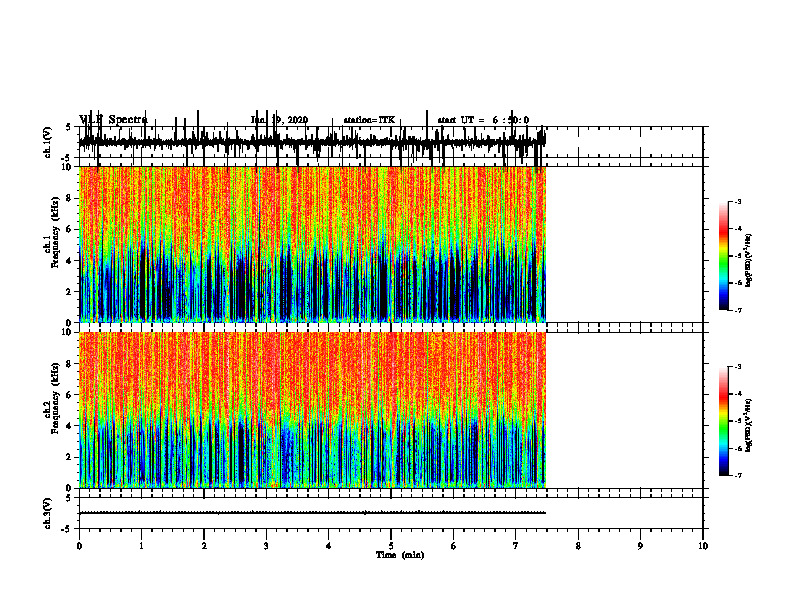
Task: Click the ch.2 colorbar "log(PSD)" label
Action: coord(749,426)
